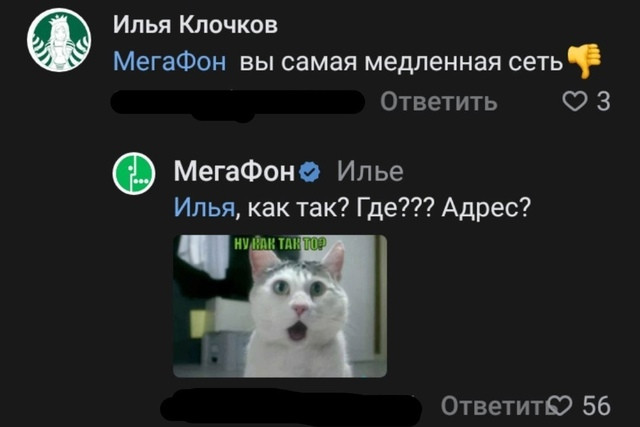Open the green МегаФон profile avatar
Screen dimensions: 640x427
click(134, 173)
